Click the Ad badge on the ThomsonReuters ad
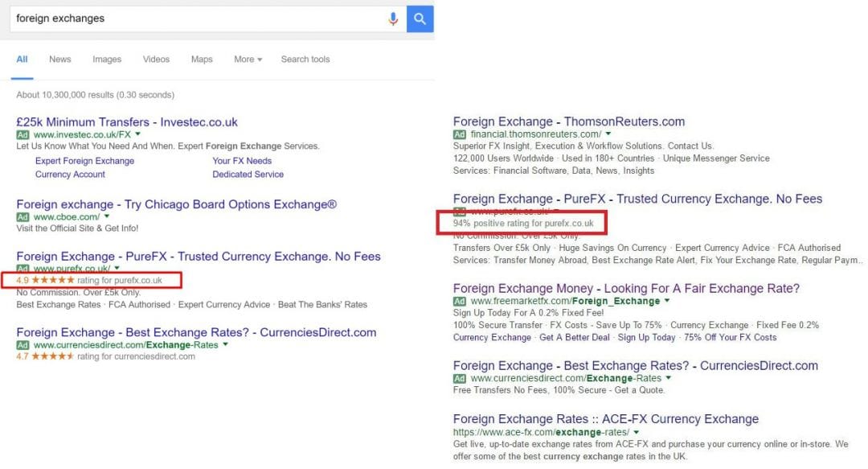This screenshot has height=469, width=868. click(x=460, y=134)
